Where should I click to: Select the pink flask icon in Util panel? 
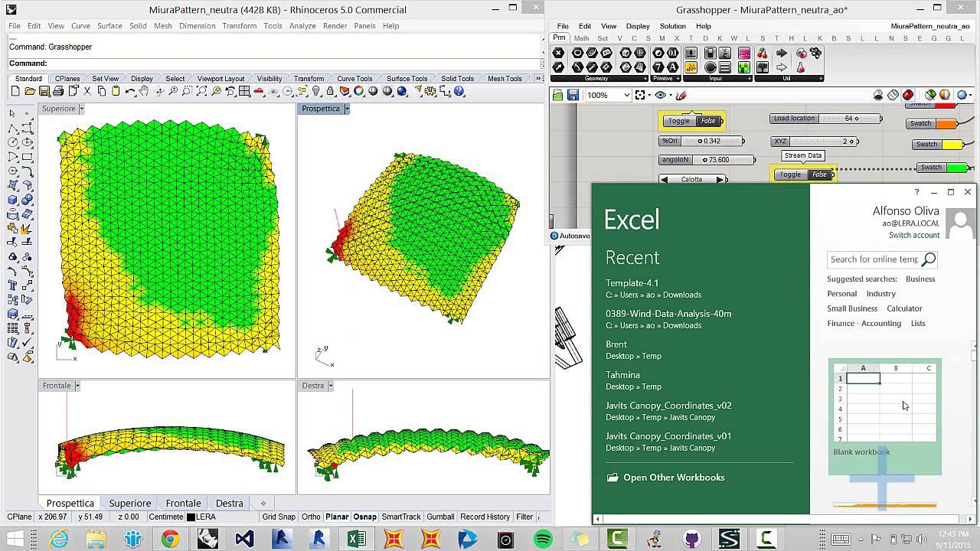pos(801,67)
